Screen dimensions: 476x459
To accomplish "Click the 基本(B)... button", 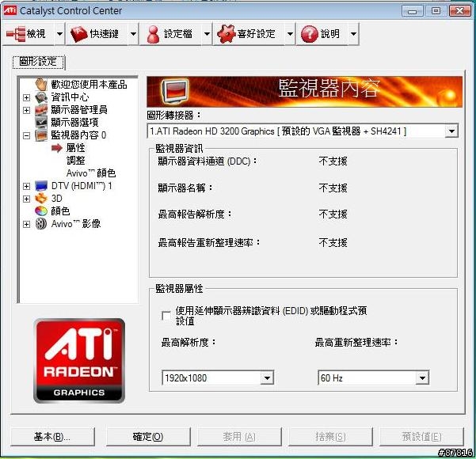I will point(52,437).
